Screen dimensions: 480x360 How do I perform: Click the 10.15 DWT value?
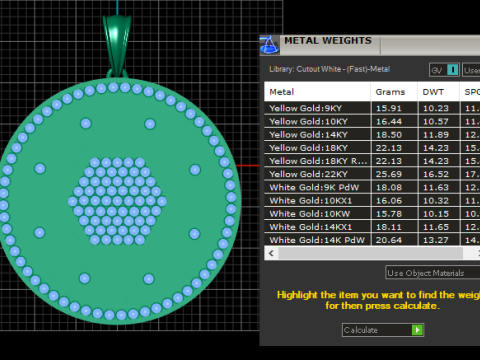pyautogui.click(x=436, y=214)
